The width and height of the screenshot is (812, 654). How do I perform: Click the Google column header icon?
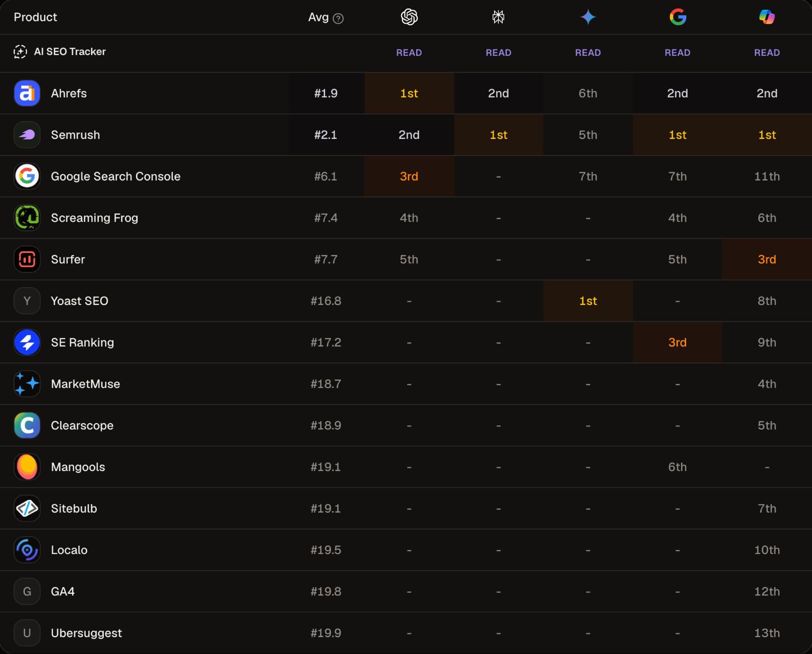pyautogui.click(x=678, y=17)
